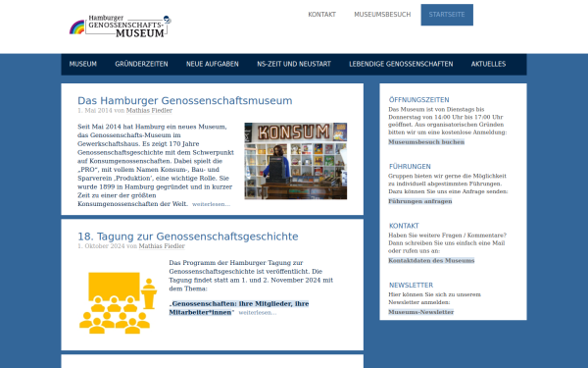Click the Museums-Newsletter link
This screenshot has width=588, height=368.
coord(420,312)
